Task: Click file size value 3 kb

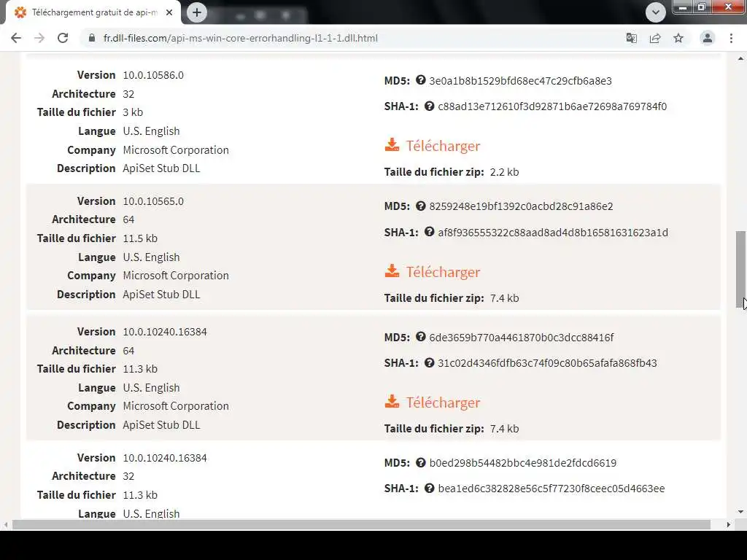Action: [133, 112]
